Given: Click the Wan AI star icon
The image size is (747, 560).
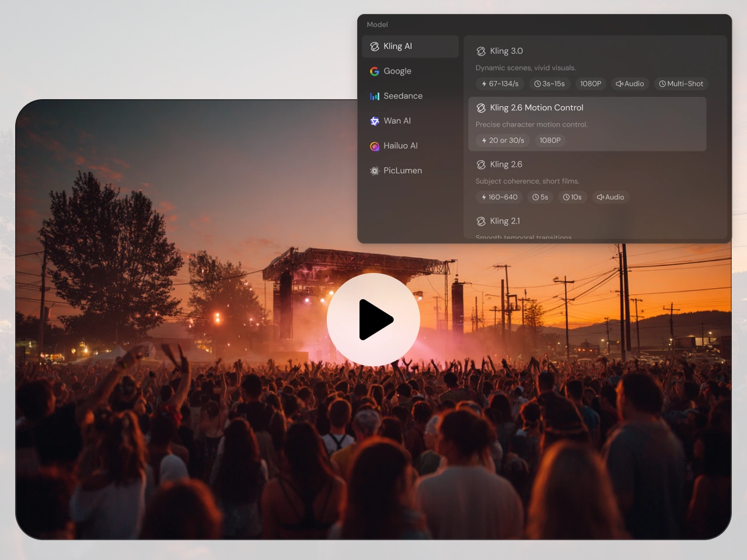Looking at the screenshot, I should coord(375,121).
